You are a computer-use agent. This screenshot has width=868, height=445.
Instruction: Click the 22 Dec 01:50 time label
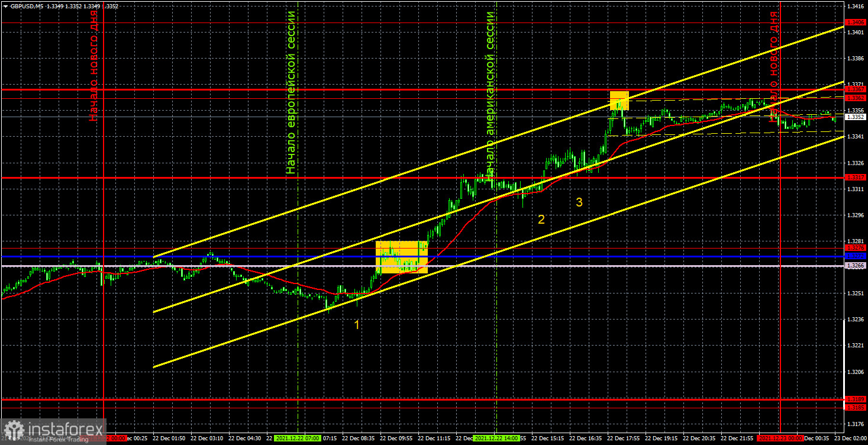[x=169, y=438]
